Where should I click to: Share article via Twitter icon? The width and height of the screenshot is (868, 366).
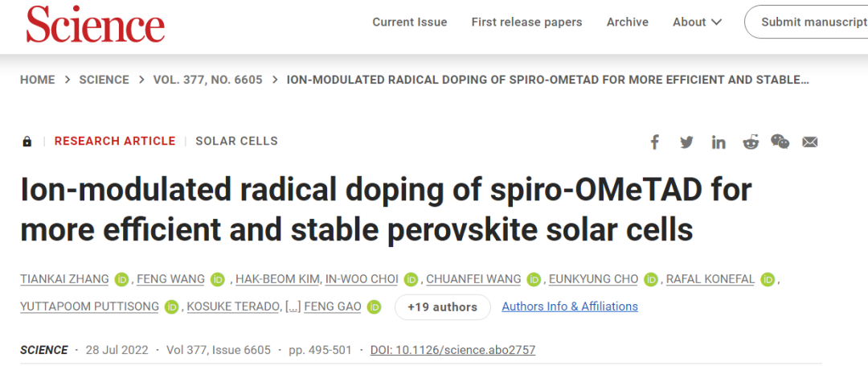coord(686,142)
